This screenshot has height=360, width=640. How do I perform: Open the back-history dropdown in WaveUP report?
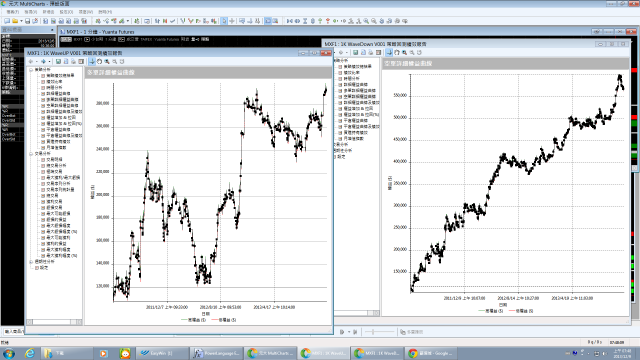(x=37, y=62)
